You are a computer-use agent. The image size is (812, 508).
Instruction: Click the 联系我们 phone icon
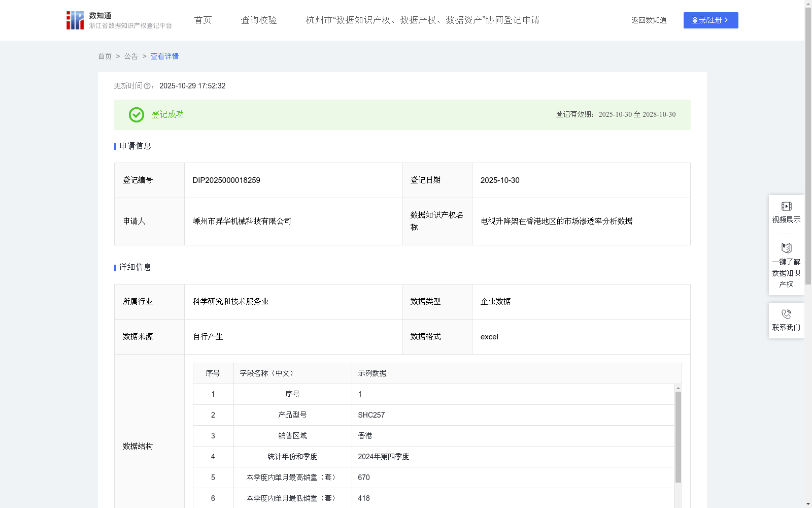coord(787,314)
